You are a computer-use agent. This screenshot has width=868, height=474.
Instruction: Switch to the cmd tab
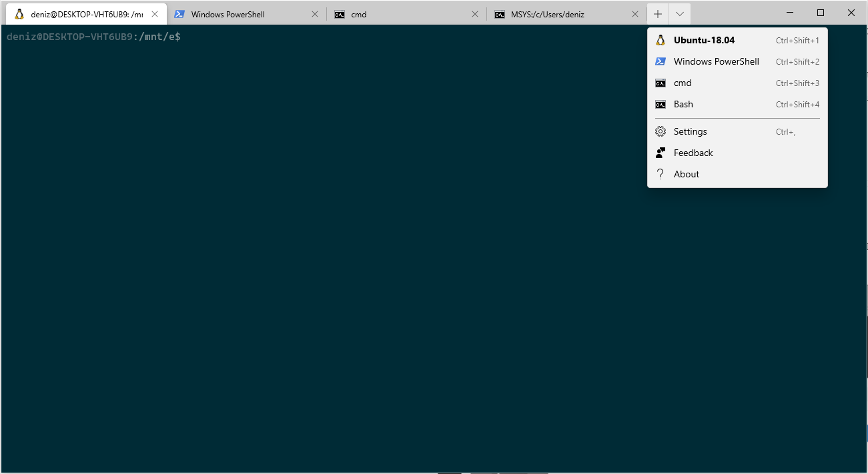pos(407,14)
